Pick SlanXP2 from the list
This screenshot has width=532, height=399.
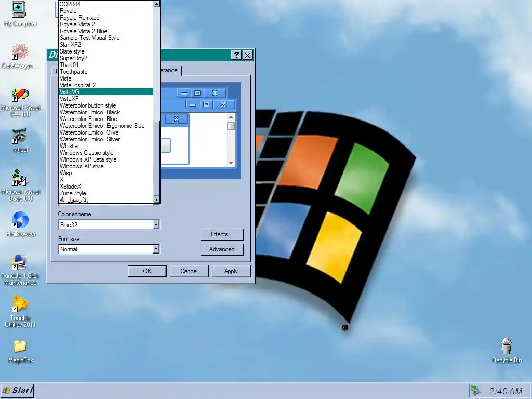point(106,45)
